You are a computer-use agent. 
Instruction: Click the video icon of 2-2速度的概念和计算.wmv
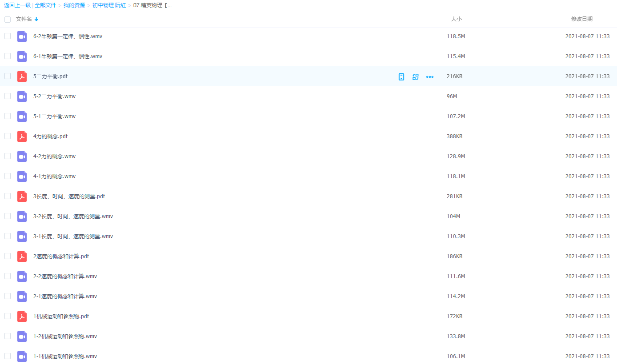coord(22,276)
